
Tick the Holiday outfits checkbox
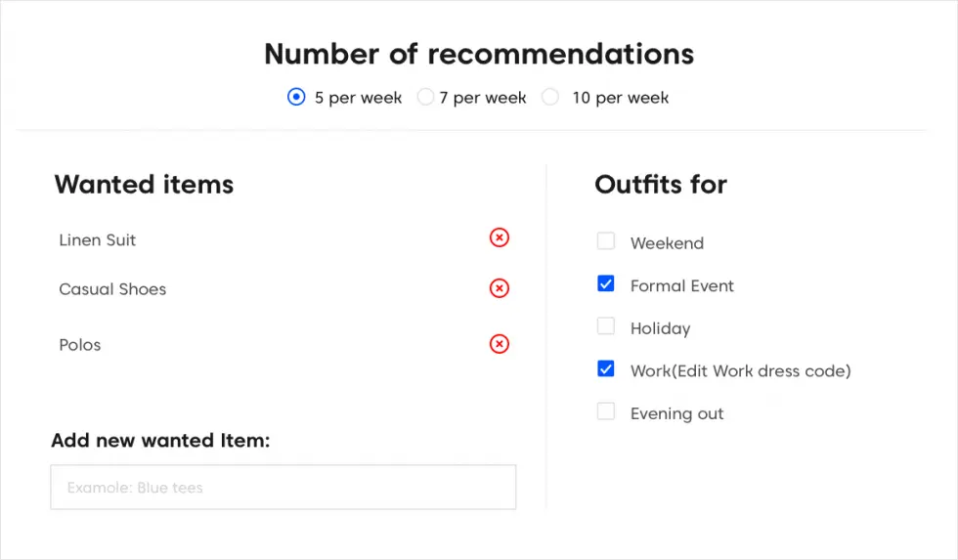click(x=606, y=326)
